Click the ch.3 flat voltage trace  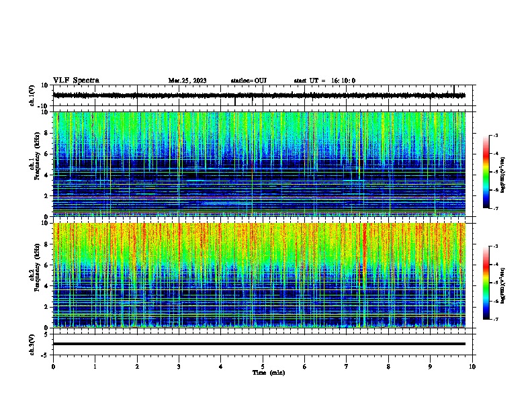tap(259, 344)
